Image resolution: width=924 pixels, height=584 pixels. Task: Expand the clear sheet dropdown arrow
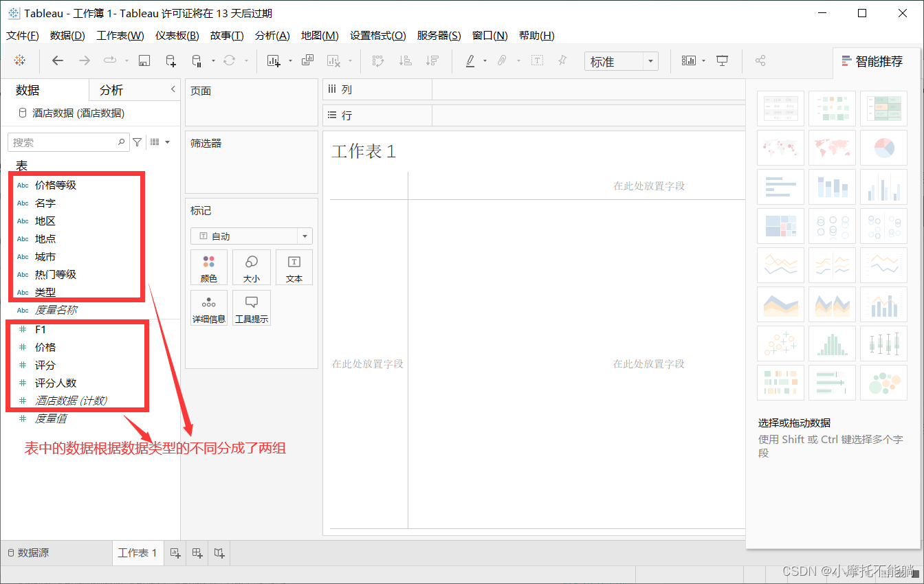(350, 60)
